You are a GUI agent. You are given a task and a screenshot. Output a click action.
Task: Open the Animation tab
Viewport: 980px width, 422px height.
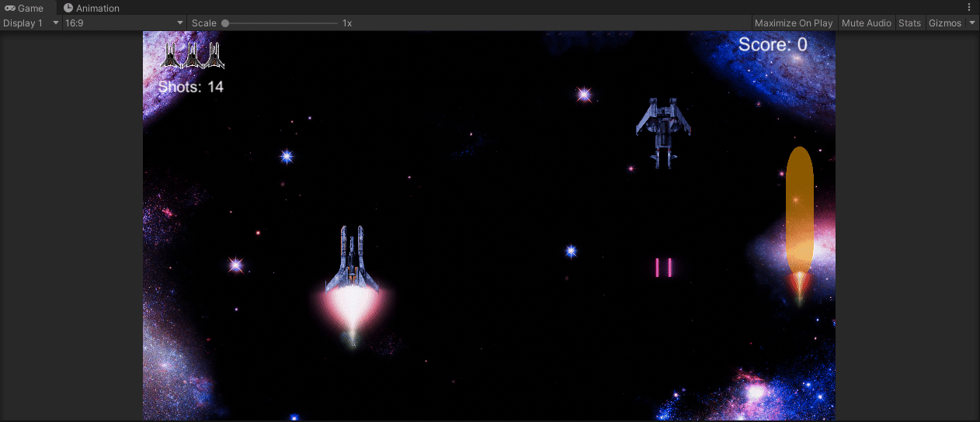click(x=92, y=8)
